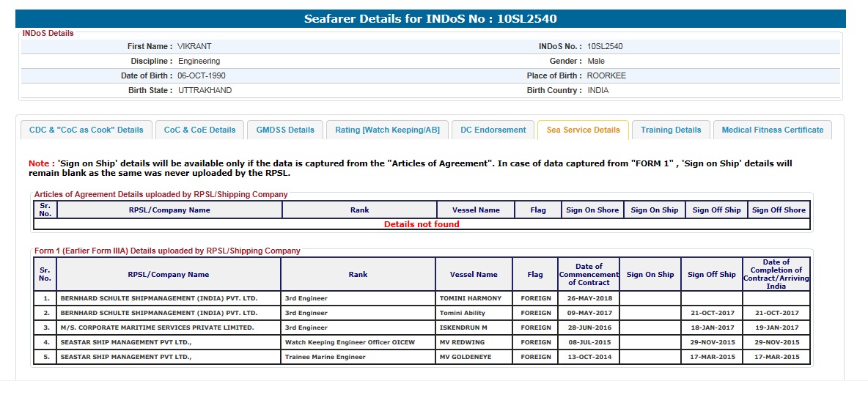
Task: Click the Sign On Shore column header
Action: click(592, 210)
